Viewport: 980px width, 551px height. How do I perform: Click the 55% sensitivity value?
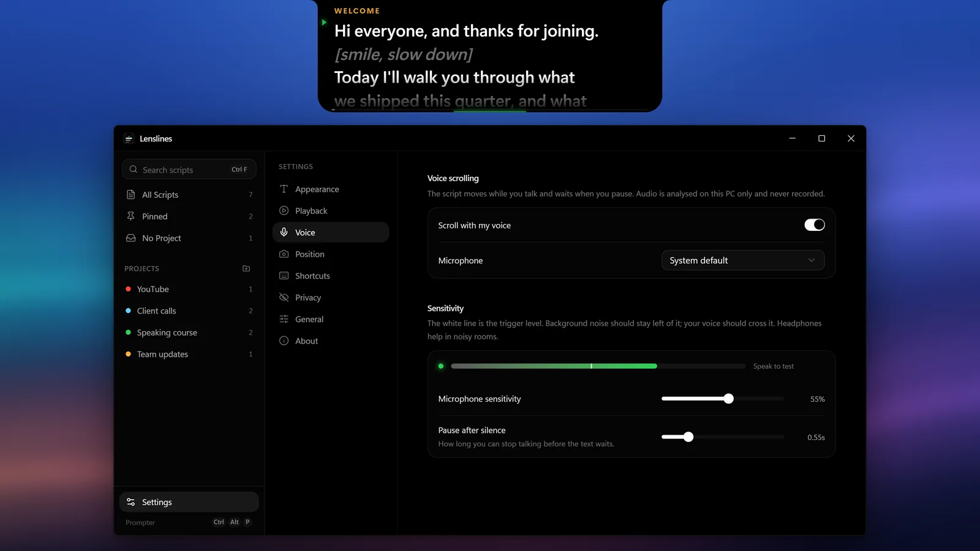817,399
